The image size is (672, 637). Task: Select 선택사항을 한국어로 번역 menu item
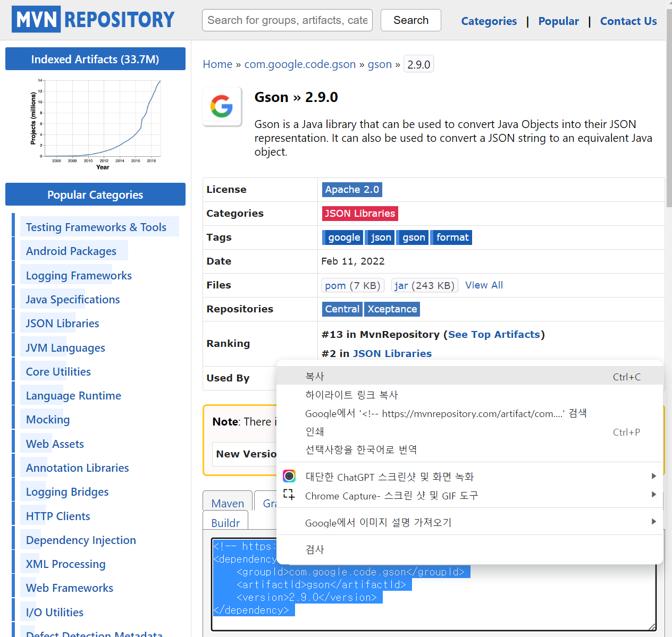pyautogui.click(x=470, y=450)
